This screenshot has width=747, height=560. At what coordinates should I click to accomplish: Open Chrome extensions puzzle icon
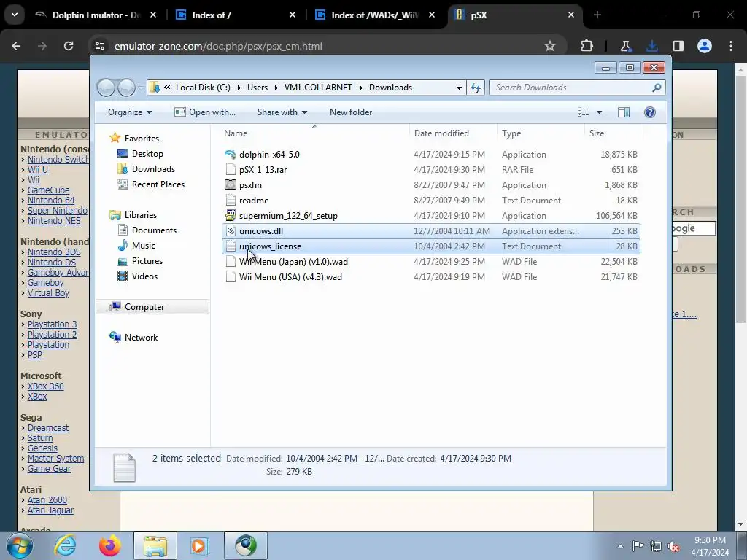(587, 46)
